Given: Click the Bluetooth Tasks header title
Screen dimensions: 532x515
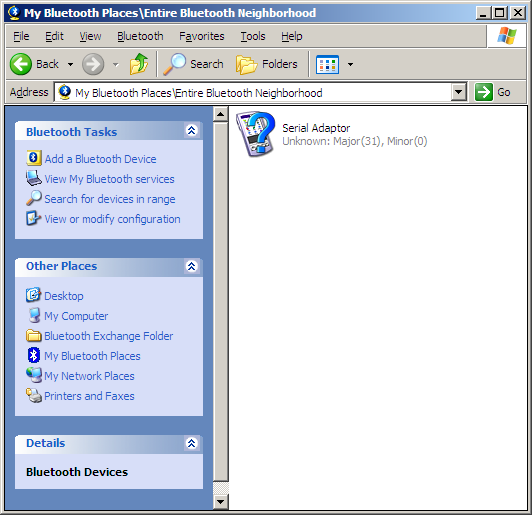Looking at the screenshot, I should tap(72, 132).
